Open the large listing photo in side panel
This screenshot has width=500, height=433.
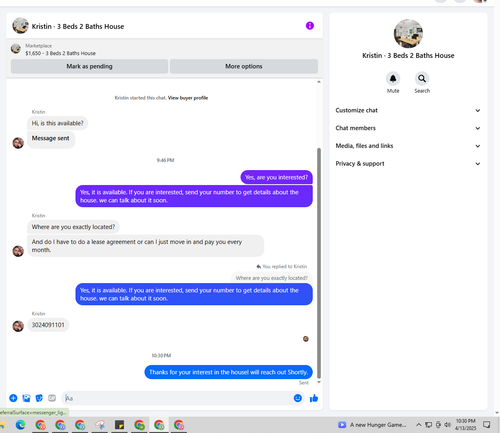(408, 34)
